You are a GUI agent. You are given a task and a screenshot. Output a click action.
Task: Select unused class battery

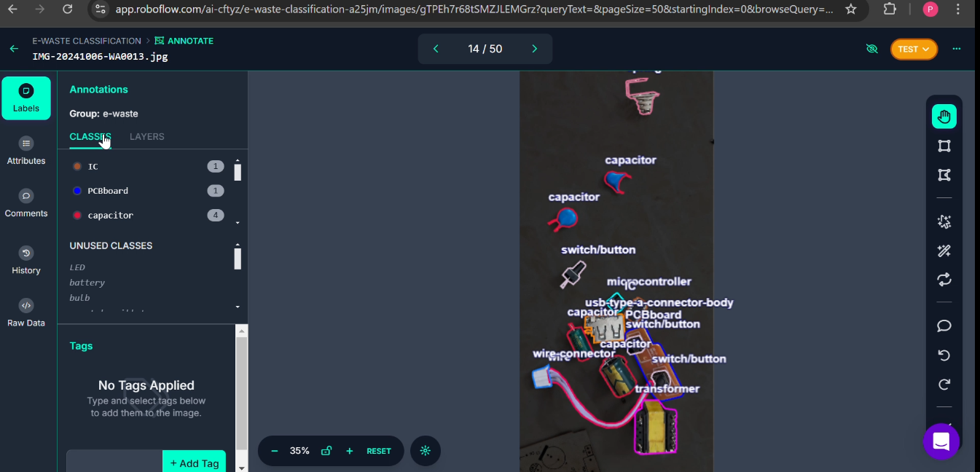87,283
